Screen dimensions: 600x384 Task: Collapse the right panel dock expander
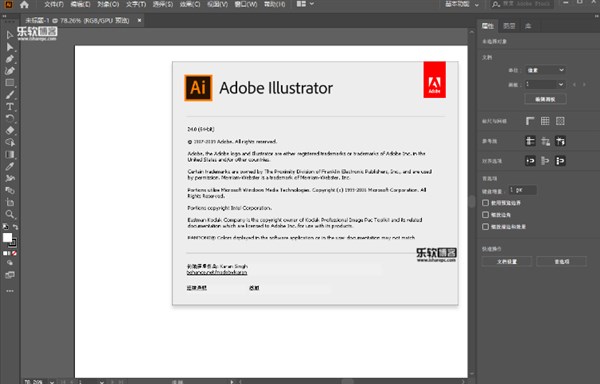point(596,16)
